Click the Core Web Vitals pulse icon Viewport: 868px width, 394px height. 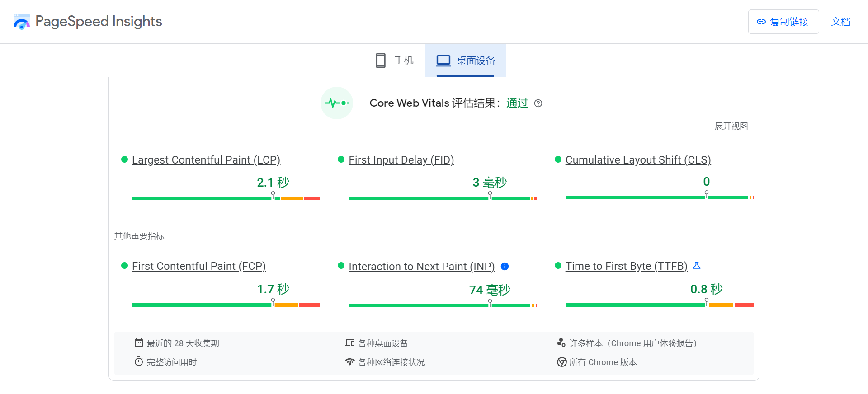tap(337, 103)
